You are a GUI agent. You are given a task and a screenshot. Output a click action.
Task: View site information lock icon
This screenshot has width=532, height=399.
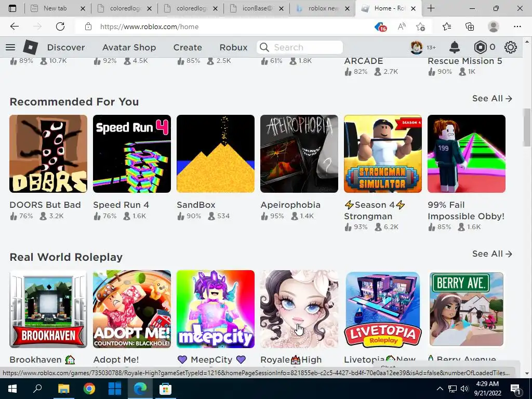88,26
